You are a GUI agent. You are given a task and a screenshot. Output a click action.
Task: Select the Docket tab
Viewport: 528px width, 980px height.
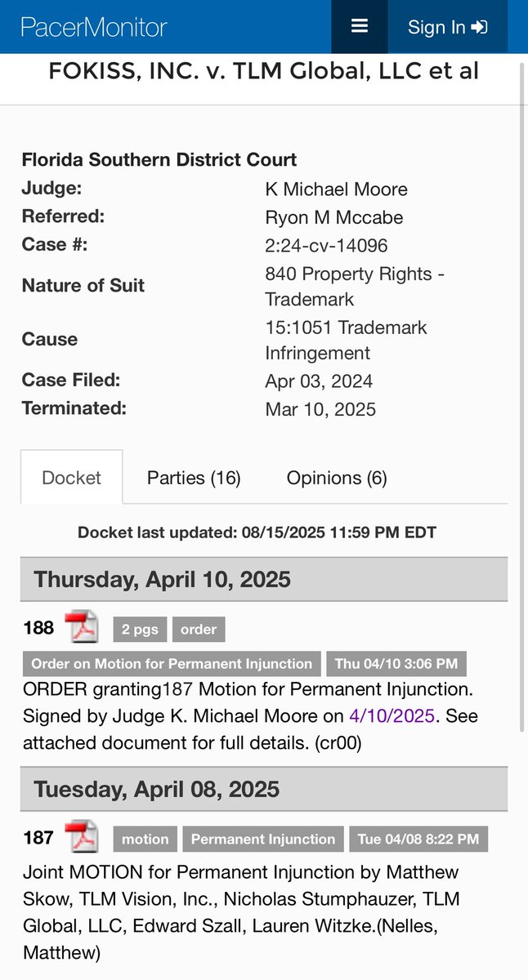click(x=71, y=478)
